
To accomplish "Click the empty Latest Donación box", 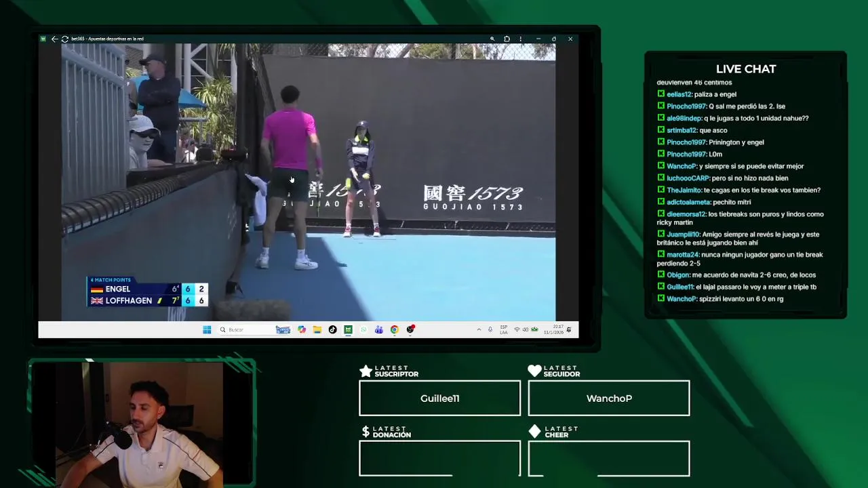I will click(439, 458).
